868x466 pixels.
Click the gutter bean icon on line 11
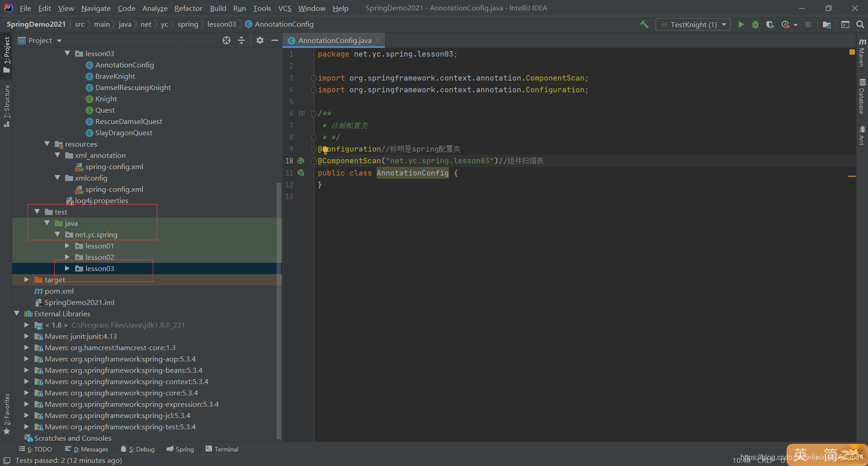[301, 173]
